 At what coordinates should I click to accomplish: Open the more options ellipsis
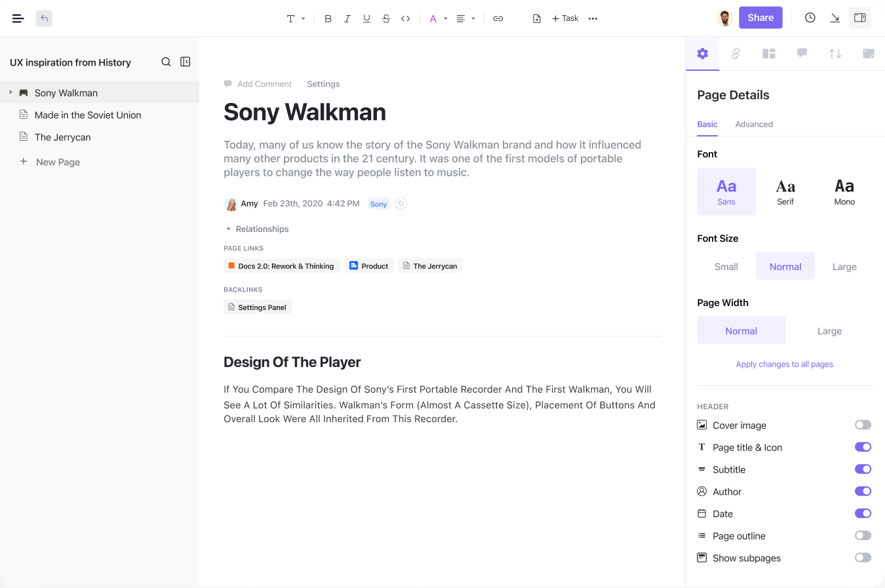pyautogui.click(x=593, y=18)
